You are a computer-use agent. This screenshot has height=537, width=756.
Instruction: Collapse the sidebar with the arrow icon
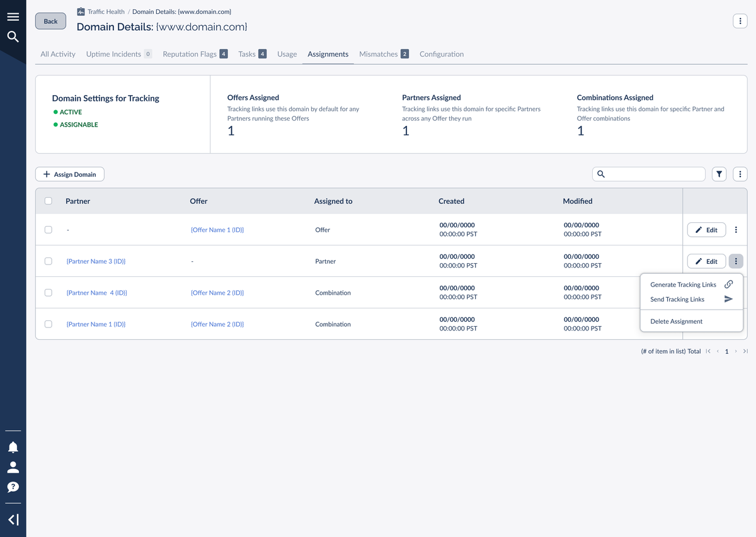pos(13,519)
